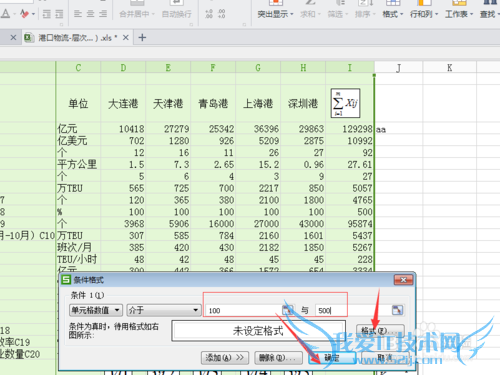
Task: Select column J header
Action: (x=399, y=68)
